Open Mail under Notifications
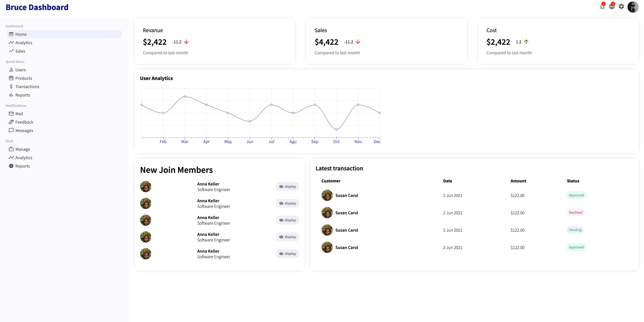 (x=64, y=114)
